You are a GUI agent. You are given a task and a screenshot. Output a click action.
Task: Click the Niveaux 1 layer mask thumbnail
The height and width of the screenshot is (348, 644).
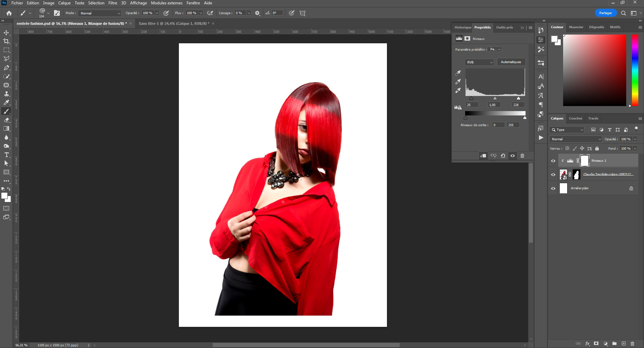point(585,161)
